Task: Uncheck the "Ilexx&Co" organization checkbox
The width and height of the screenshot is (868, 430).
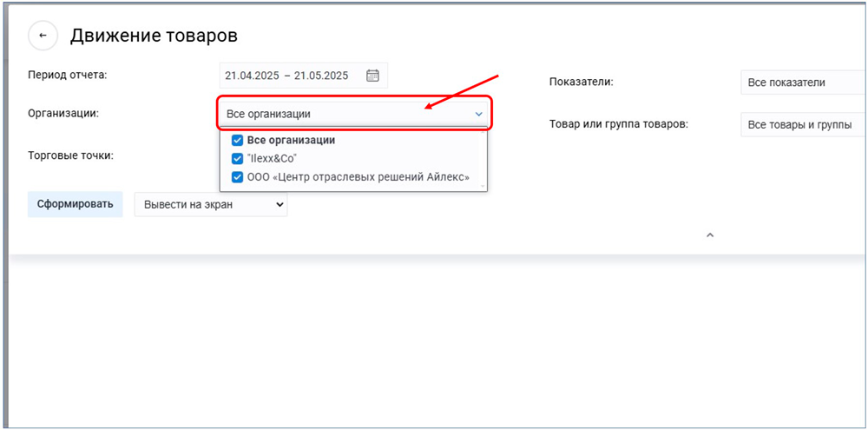Action: pos(237,159)
